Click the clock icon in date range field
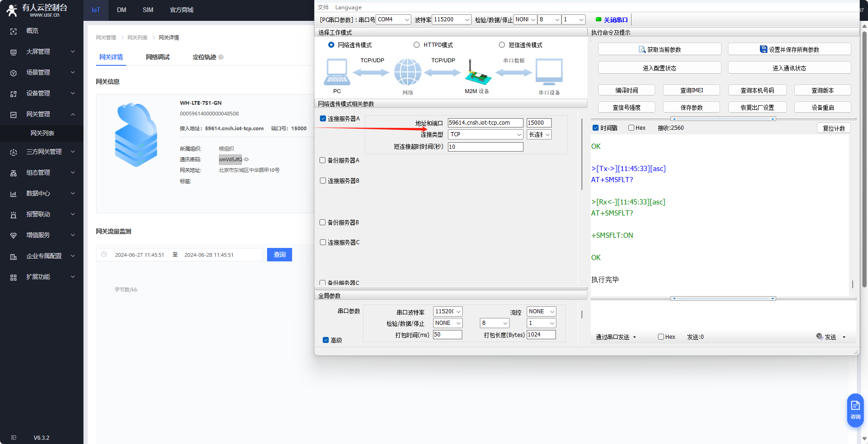868x444 pixels. click(104, 254)
